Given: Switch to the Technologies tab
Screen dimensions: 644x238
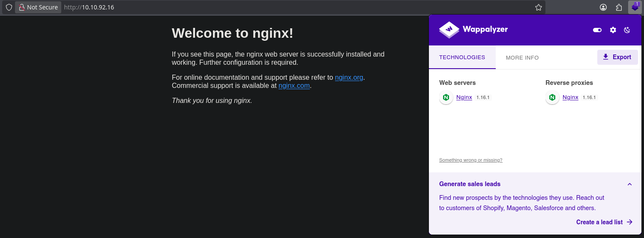Looking at the screenshot, I should pos(462,57).
